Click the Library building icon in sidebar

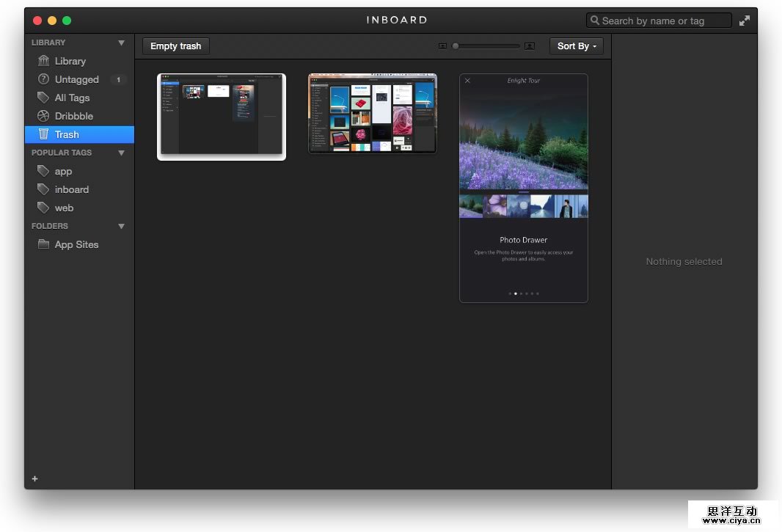click(43, 61)
